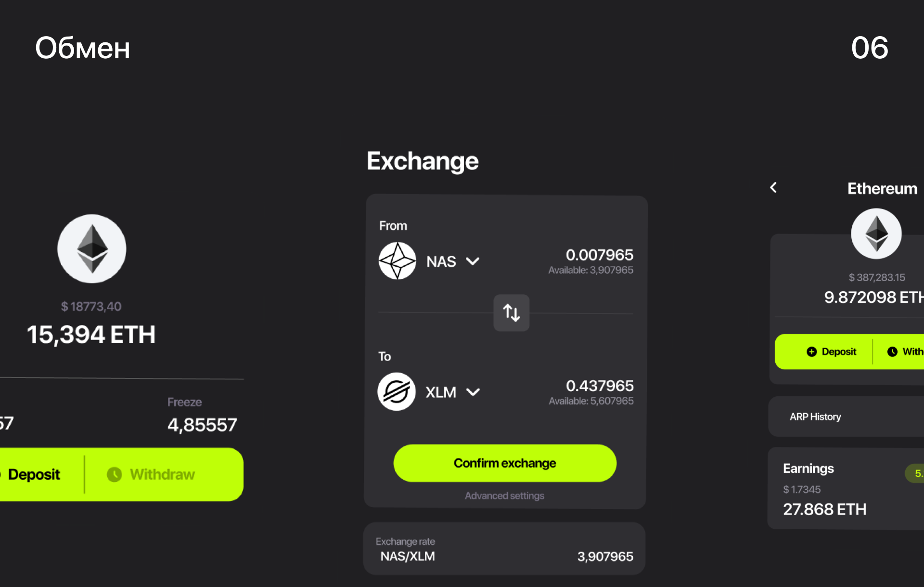This screenshot has width=924, height=587.
Task: Click the Ethereum logo on right panel
Action: [876, 234]
